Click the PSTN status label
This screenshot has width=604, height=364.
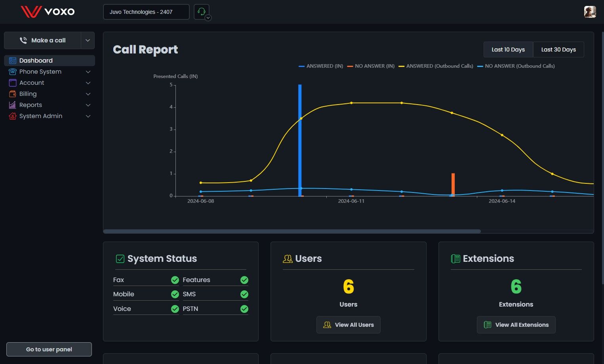pyautogui.click(x=191, y=309)
